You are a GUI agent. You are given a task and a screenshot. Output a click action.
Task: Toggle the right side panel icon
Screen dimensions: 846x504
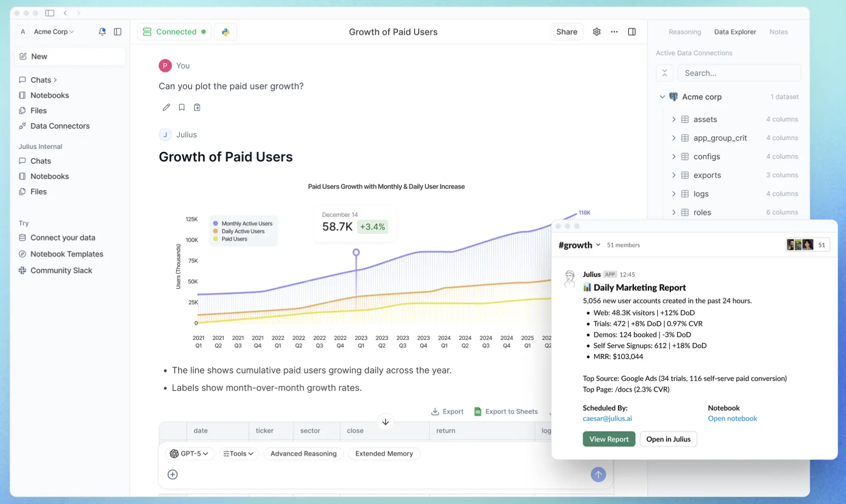632,31
